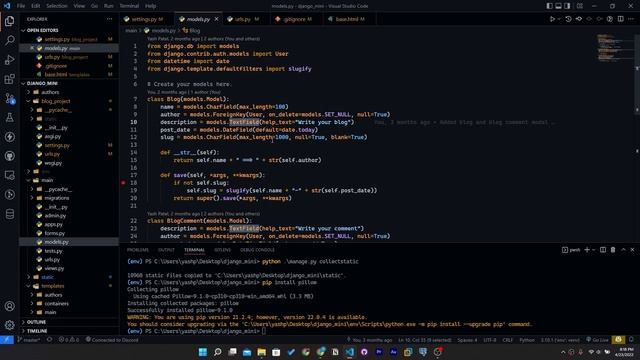Open the Search view in activity bar
This screenshot has width=640, height=360.
[x=9, y=40]
